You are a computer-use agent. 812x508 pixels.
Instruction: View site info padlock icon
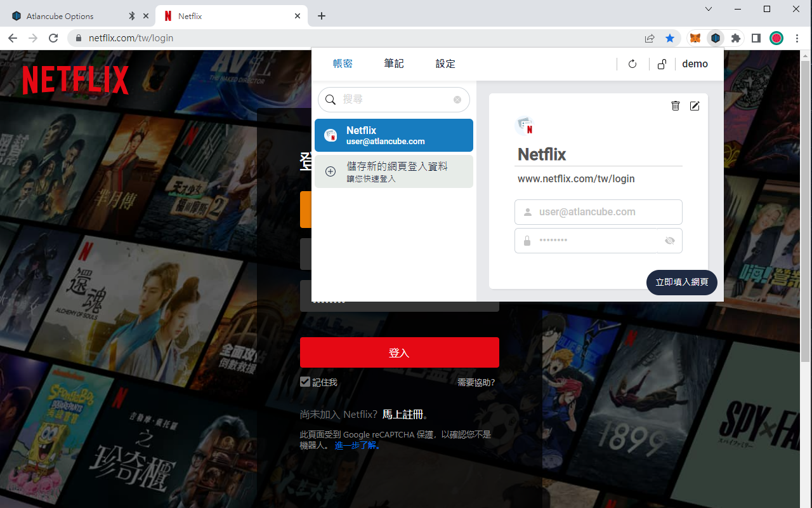point(79,38)
